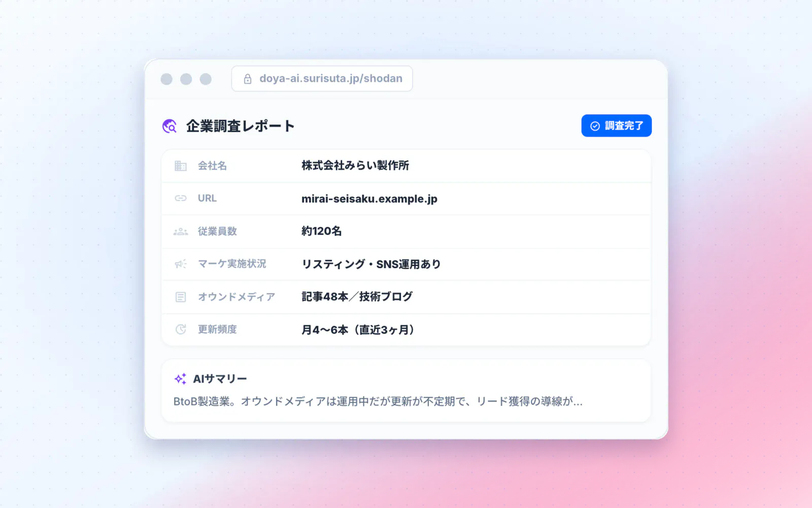
Task: Click the purple search logo beside 企業調査レポート
Action: [170, 126]
